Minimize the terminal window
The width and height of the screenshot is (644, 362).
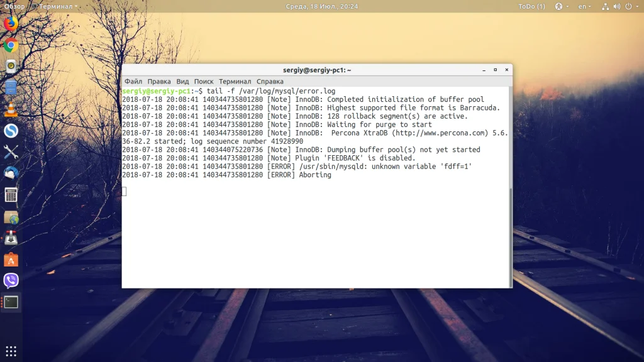(484, 70)
